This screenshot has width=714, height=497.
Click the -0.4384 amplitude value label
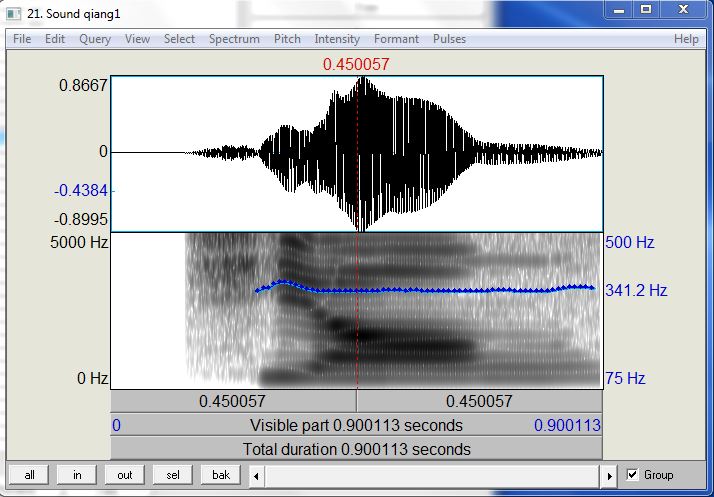81,190
